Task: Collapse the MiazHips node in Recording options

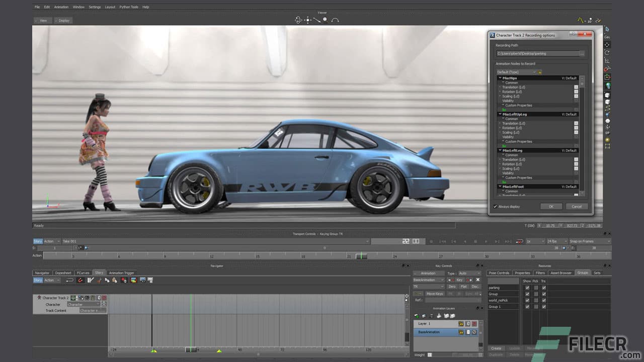Action: (500, 78)
